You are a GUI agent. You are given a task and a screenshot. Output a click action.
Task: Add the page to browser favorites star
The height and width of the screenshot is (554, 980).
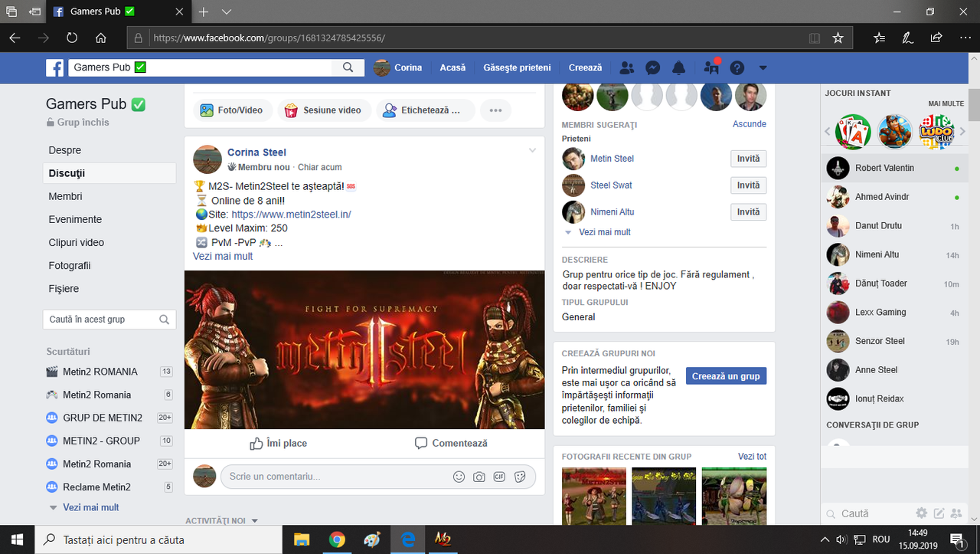838,38
